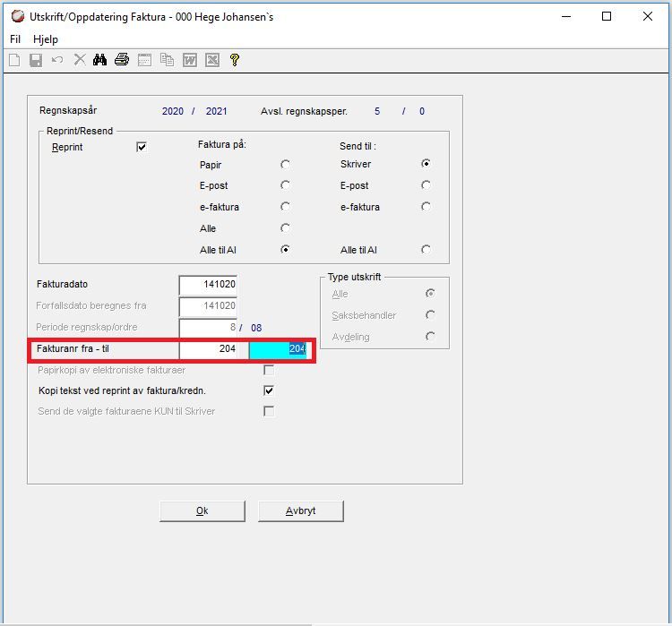The width and height of the screenshot is (672, 626).
Task: Select Alle til AI under Faktura på
Action: coord(285,249)
